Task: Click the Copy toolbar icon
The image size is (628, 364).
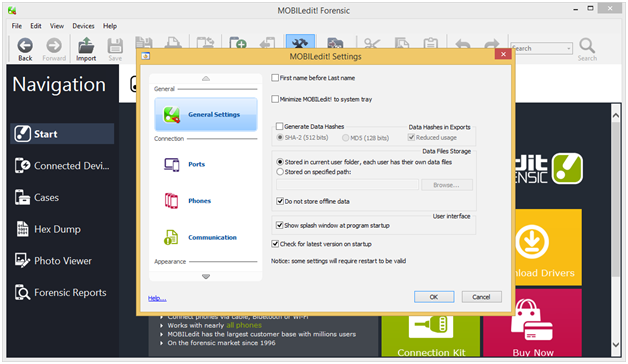Action: [401, 43]
